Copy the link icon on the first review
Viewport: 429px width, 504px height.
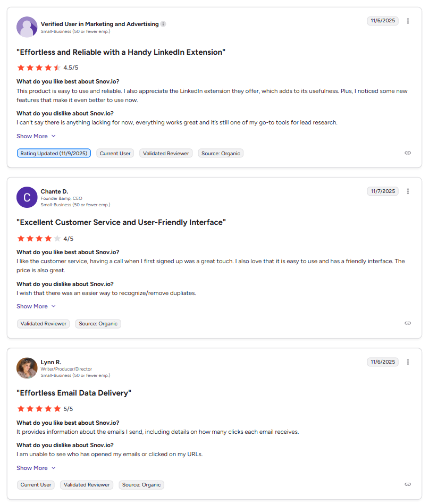407,153
